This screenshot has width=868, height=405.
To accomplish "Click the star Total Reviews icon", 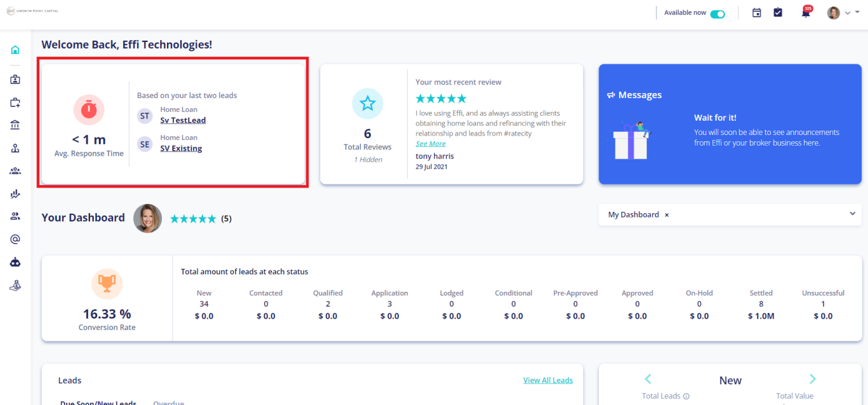I will point(368,104).
